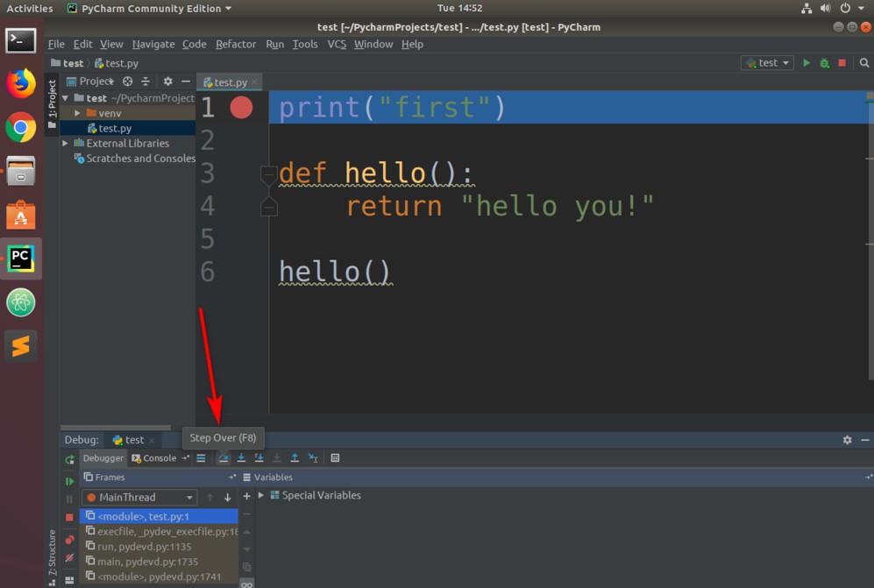
Task: Move to next frame with down arrow
Action: click(227, 497)
